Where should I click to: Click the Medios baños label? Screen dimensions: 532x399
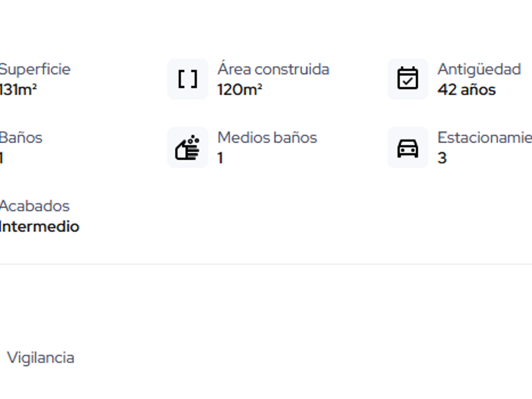pyautogui.click(x=267, y=137)
